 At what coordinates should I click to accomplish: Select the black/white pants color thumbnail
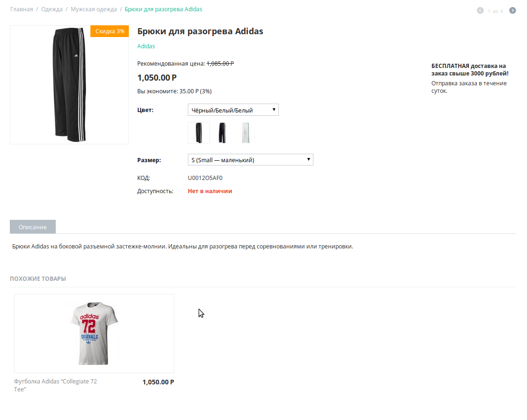(x=199, y=133)
